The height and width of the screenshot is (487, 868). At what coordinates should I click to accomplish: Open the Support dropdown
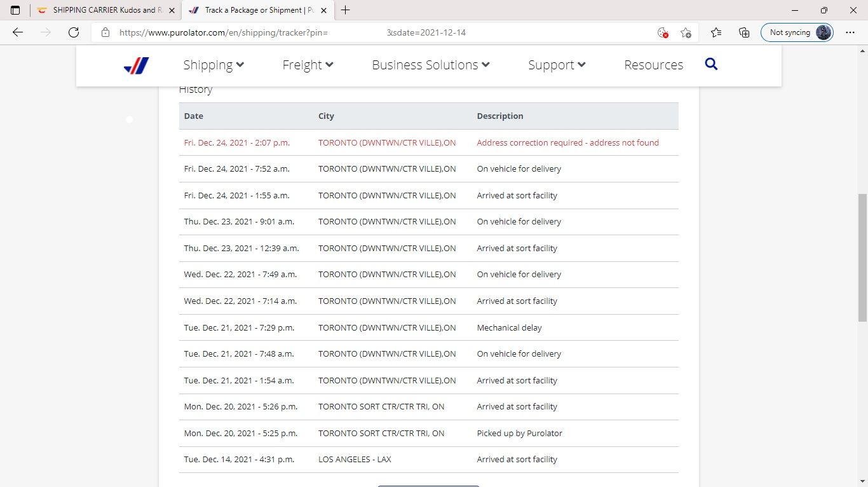556,64
